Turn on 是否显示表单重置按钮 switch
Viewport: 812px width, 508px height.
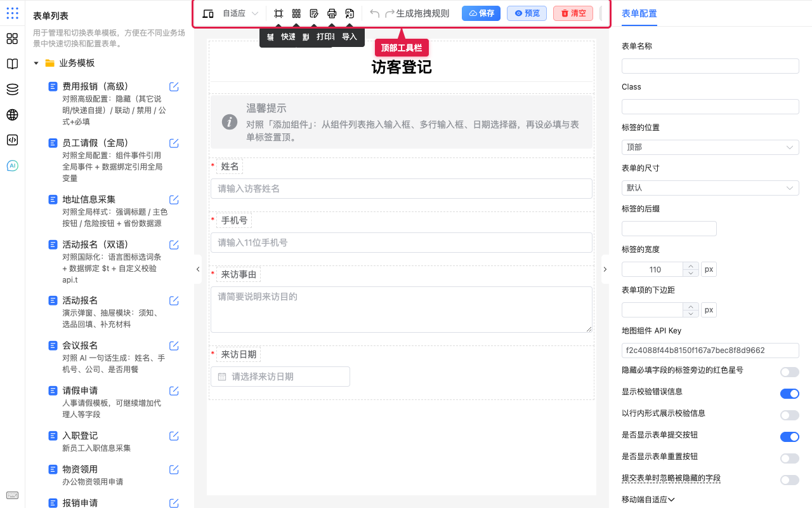pyautogui.click(x=789, y=458)
